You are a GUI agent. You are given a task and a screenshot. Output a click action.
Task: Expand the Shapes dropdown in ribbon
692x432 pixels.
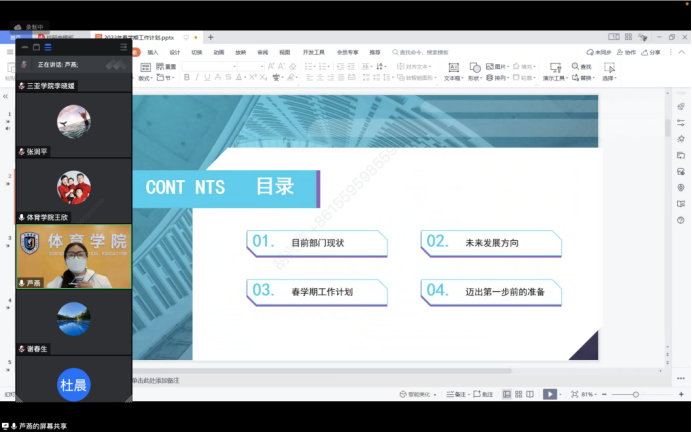[475, 77]
